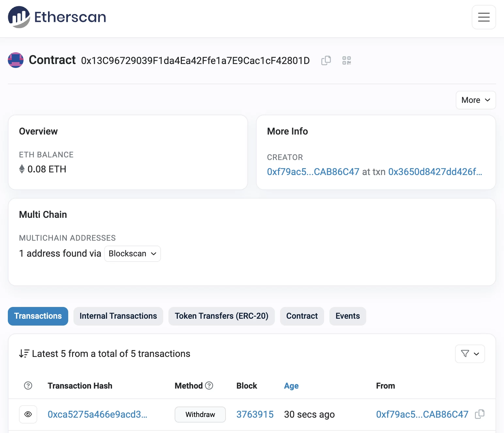The width and height of the screenshot is (504, 433).
Task: Click the Overview card heading
Action: (38, 131)
